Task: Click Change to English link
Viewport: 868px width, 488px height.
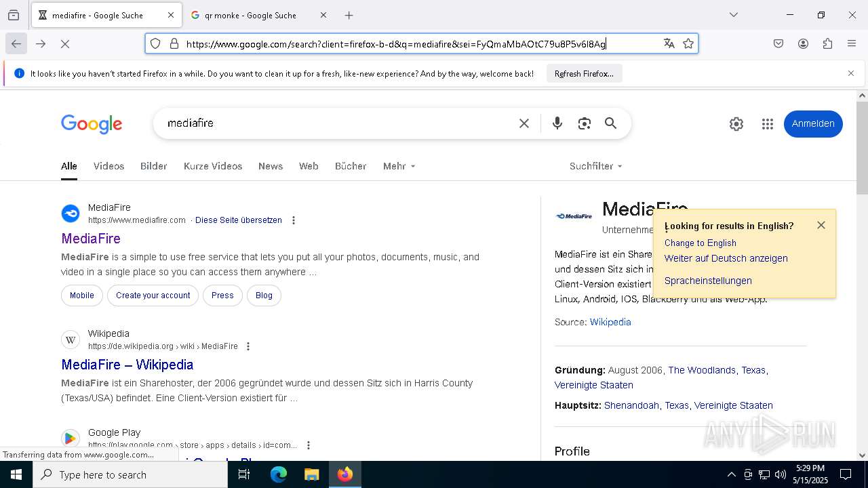Action: click(x=701, y=243)
